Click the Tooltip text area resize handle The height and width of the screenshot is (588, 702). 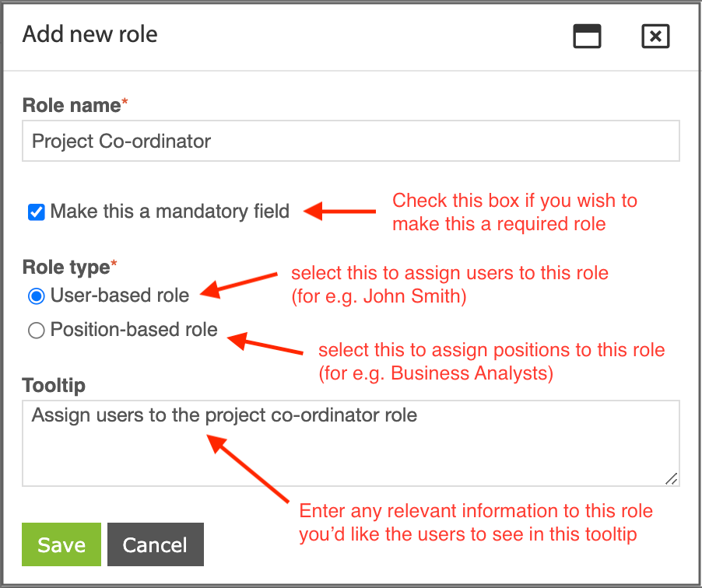pyautogui.click(x=671, y=478)
